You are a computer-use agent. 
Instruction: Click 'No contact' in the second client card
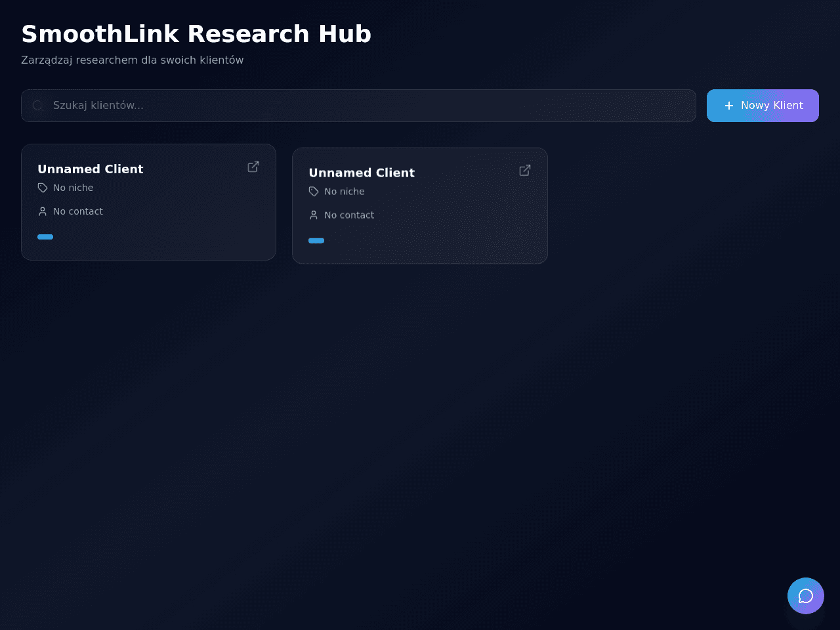[x=349, y=215]
